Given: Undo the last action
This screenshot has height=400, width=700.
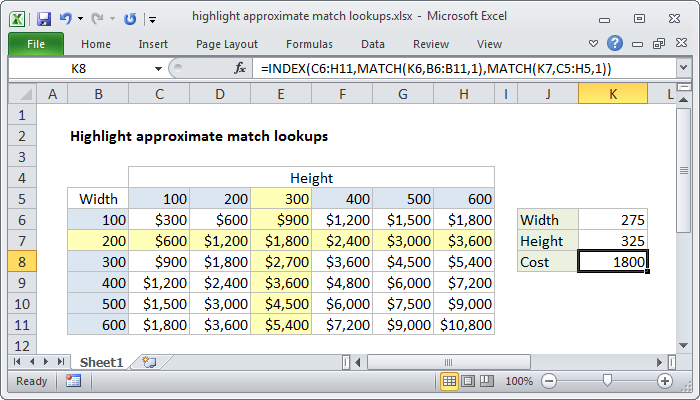Looking at the screenshot, I should pos(66,18).
